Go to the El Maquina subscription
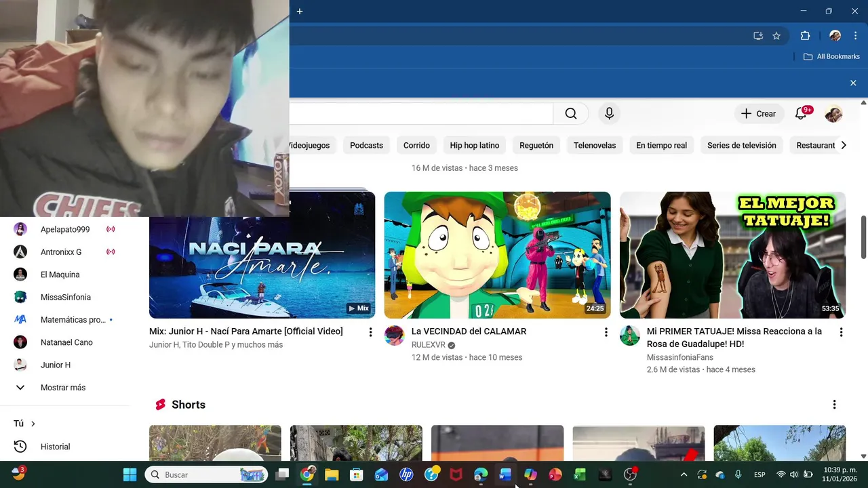This screenshot has height=488, width=868. pos(64,274)
